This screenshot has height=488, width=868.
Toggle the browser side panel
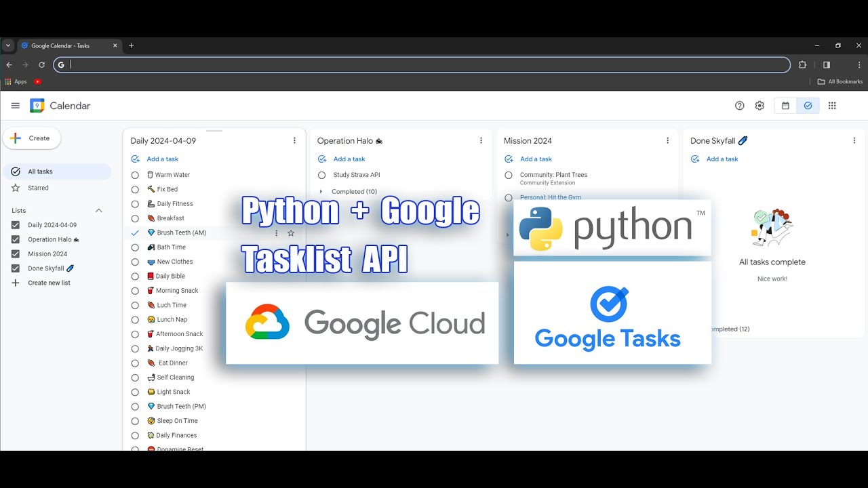tap(826, 65)
